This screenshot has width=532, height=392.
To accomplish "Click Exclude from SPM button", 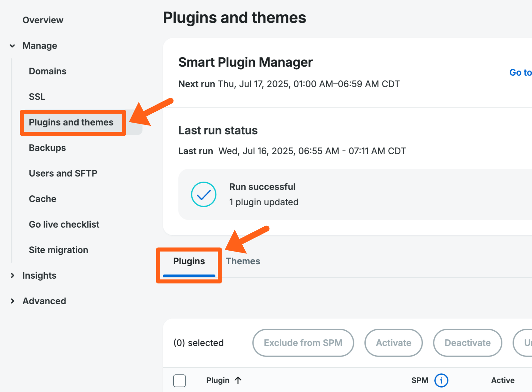I will [303, 343].
